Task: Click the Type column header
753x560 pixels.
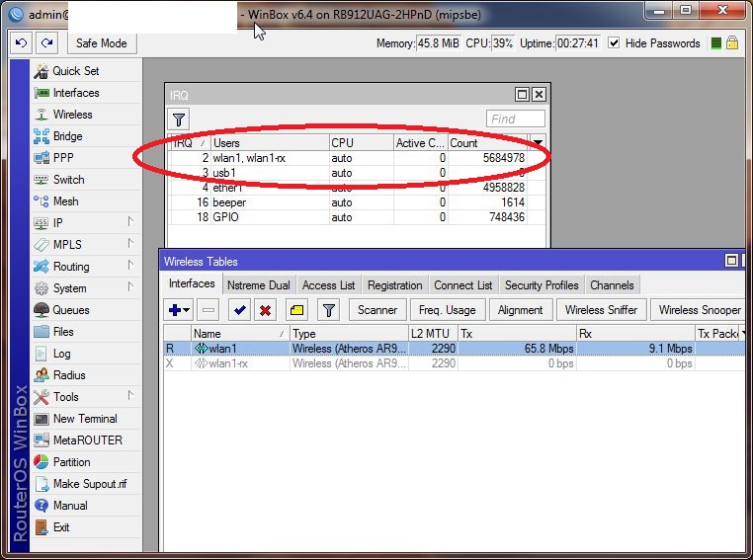Action: pyautogui.click(x=349, y=334)
